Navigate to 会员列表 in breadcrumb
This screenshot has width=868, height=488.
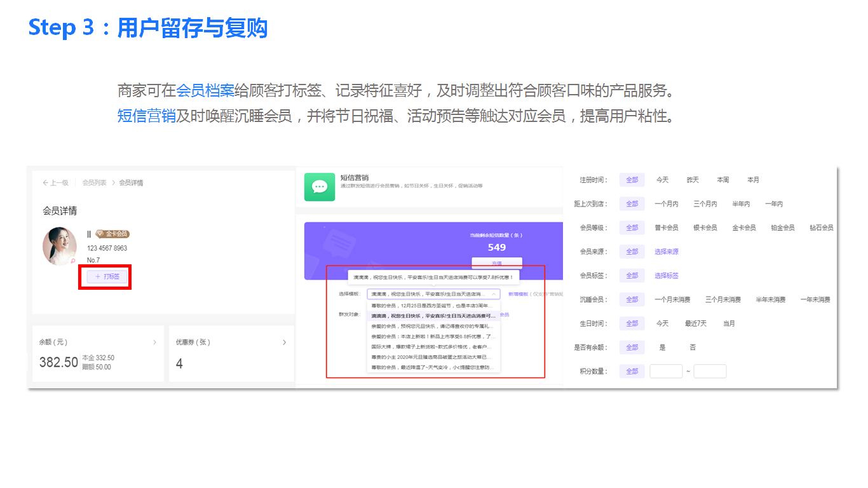pos(94,183)
